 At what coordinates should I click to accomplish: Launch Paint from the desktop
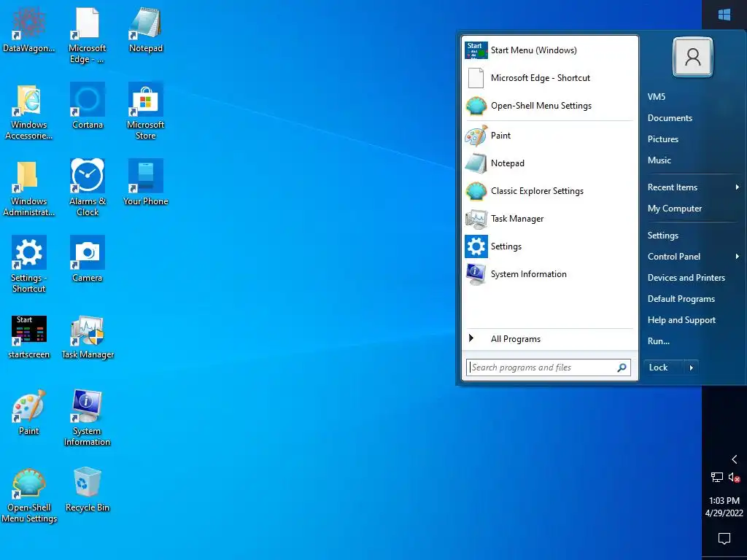28,413
